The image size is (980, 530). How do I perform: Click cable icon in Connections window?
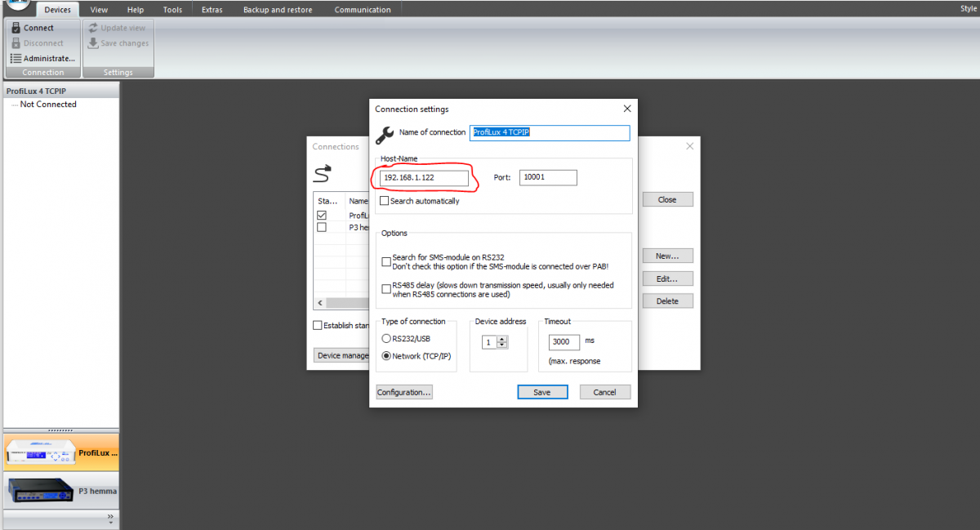pyautogui.click(x=322, y=173)
